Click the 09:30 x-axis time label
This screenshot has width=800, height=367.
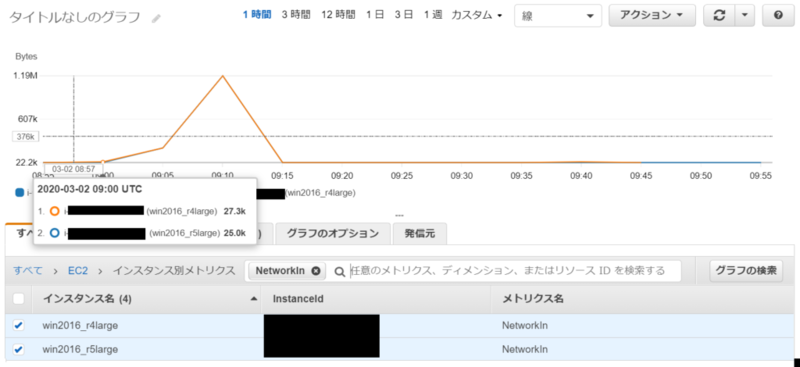462,176
